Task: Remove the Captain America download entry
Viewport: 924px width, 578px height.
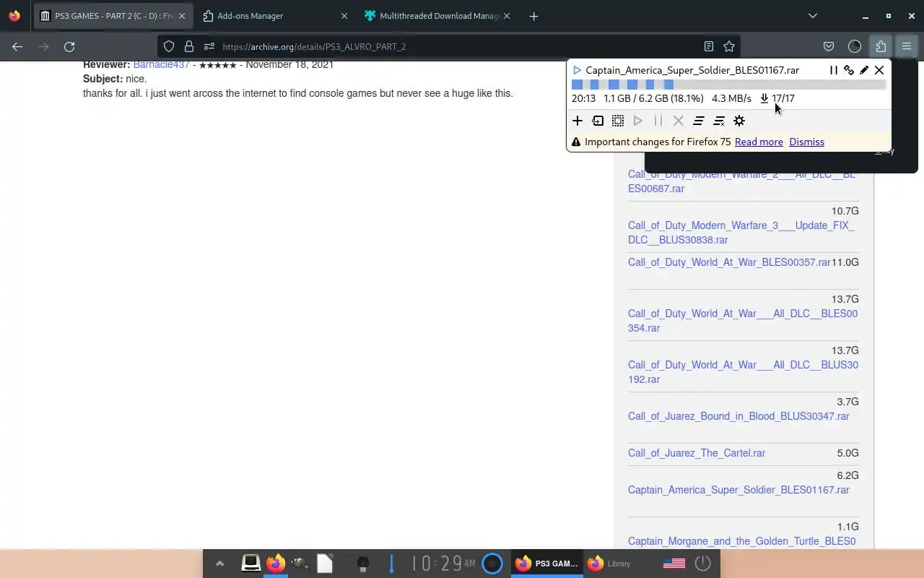Action: pos(879,70)
